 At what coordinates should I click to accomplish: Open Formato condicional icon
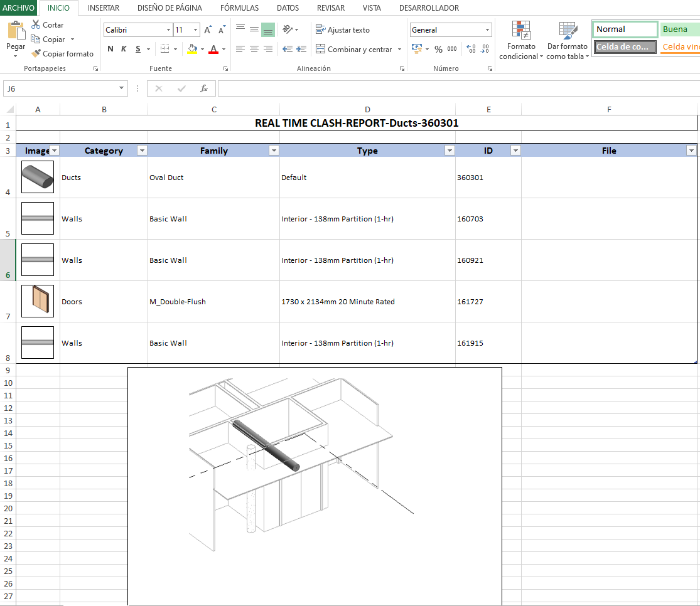pos(521,30)
